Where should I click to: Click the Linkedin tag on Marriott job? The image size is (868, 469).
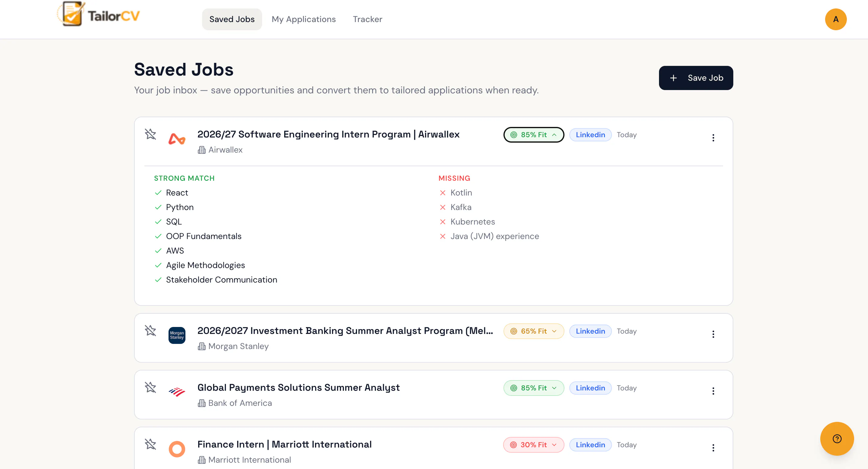tap(590, 445)
